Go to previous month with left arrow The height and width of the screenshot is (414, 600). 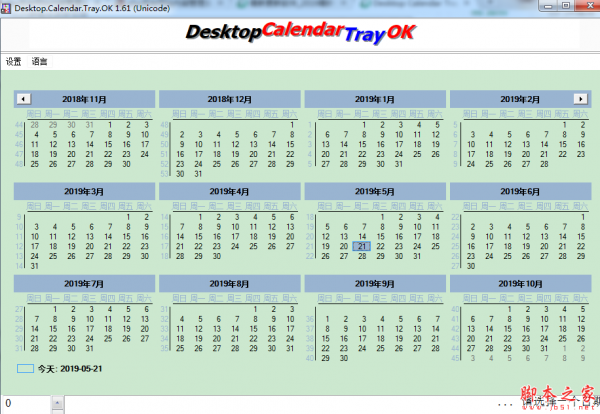(23, 99)
